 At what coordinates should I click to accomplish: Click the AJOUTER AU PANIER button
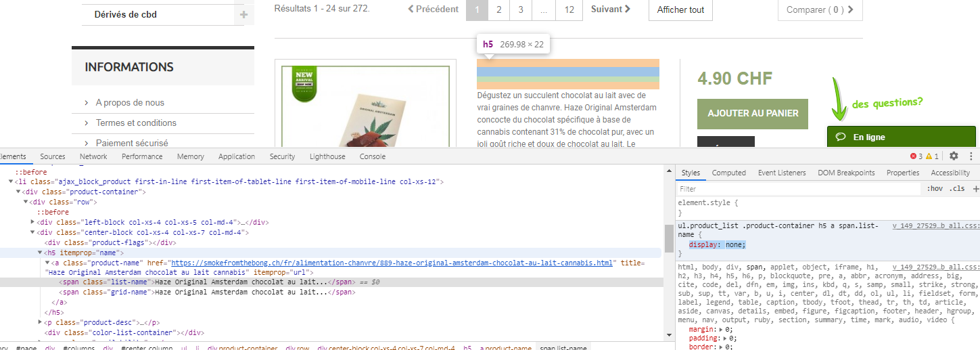pos(753,113)
